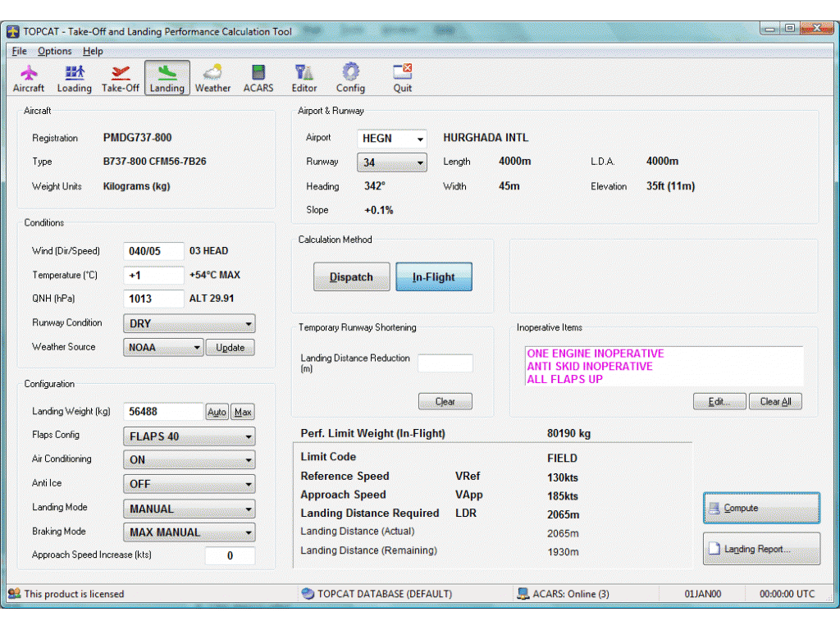This screenshot has width=840, height=630.
Task: Click the Approach Speed Increase field
Action: click(x=230, y=555)
